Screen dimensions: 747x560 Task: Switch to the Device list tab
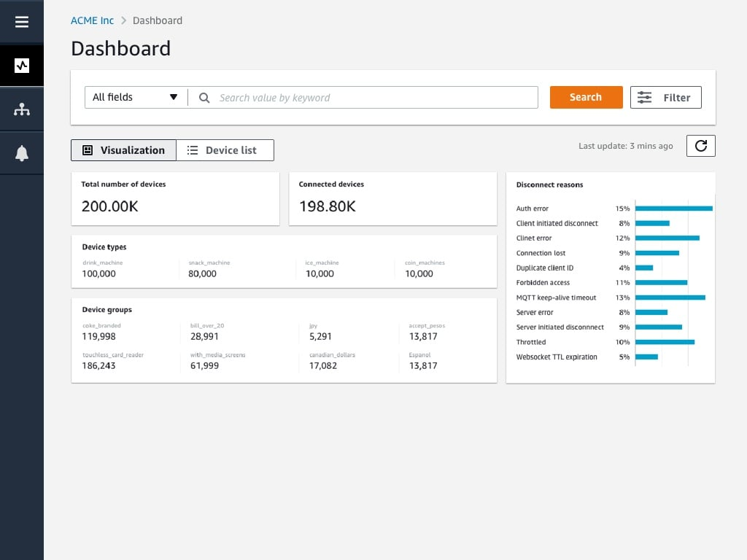(225, 150)
